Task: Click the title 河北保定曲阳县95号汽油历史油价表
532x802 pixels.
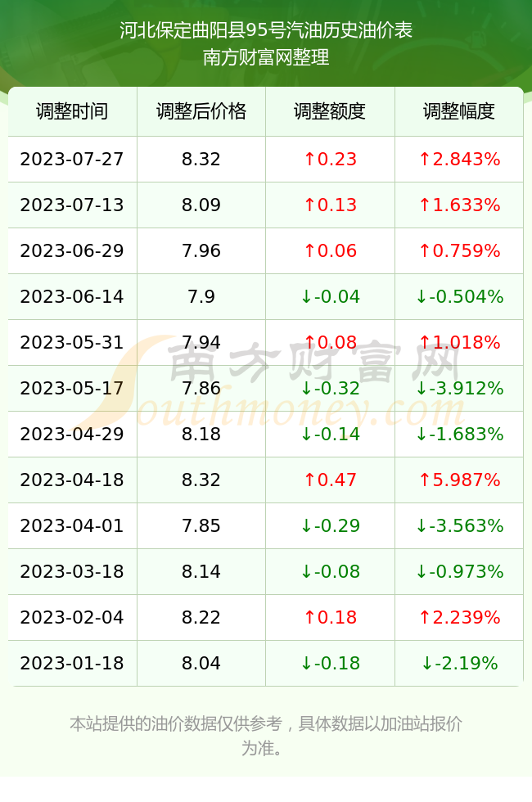Action: click(266, 30)
